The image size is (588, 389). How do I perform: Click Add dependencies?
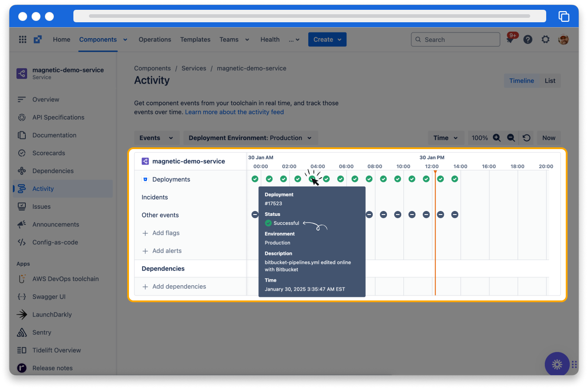[x=174, y=286]
